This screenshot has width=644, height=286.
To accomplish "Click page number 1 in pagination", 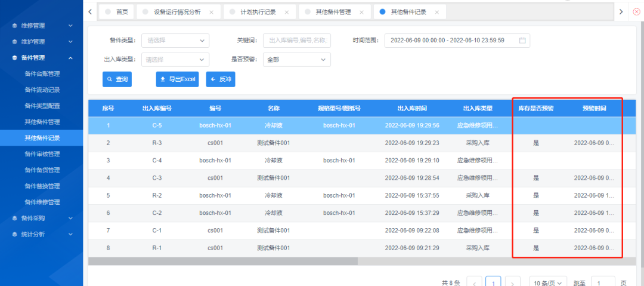I will click(493, 282).
